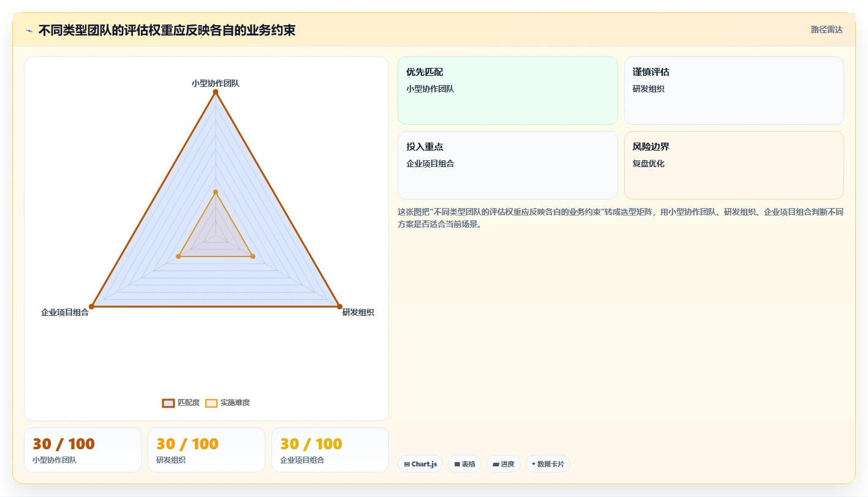Click the 实施难度 point on the 研发组织 axis

[x=253, y=256]
